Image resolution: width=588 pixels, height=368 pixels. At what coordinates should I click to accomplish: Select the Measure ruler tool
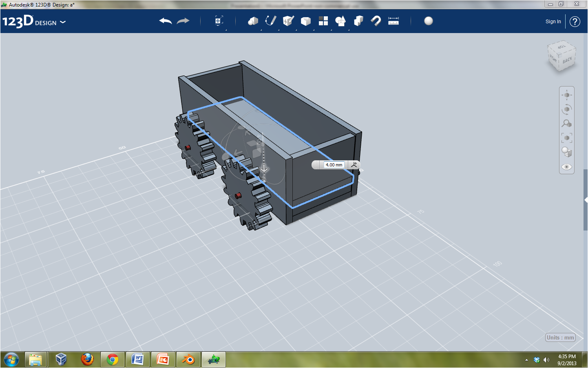pyautogui.click(x=393, y=21)
